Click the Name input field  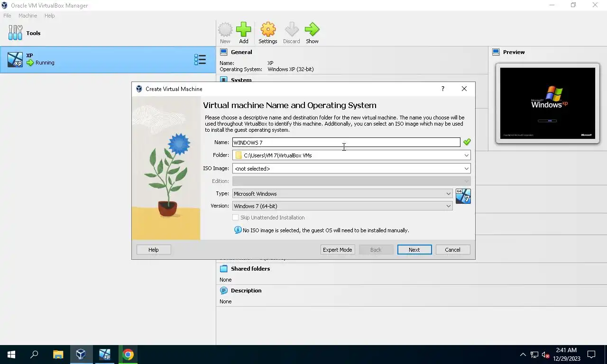pos(346,142)
